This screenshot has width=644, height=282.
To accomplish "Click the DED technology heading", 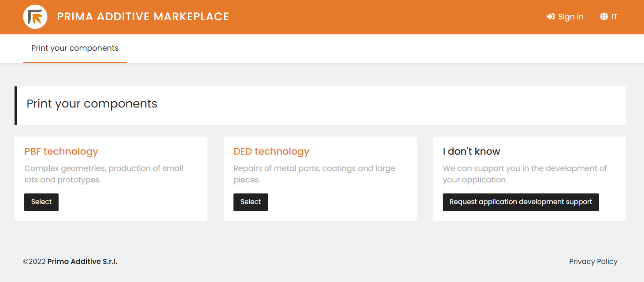I will [x=271, y=151].
